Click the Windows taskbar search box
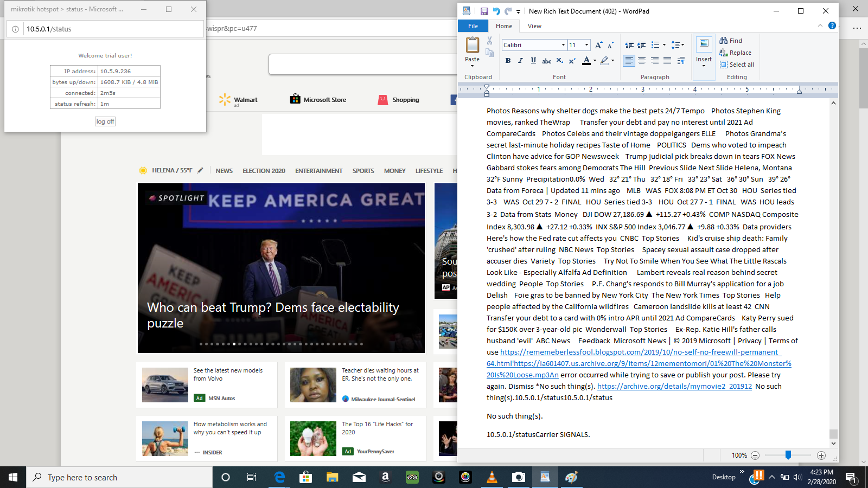This screenshot has width=868, height=488. (119, 477)
